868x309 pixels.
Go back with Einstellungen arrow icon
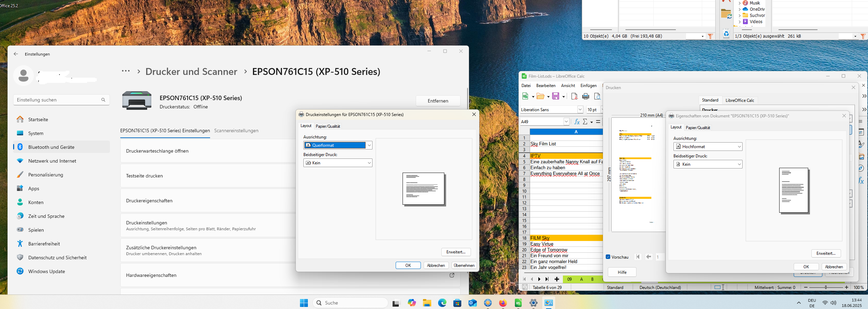(16, 54)
